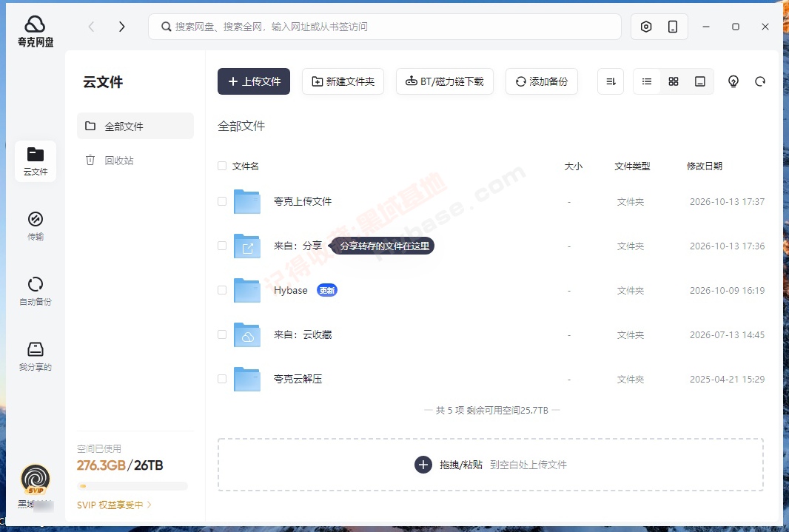This screenshot has height=532, width=789.
Task: Click the drag/paste upload area
Action: pyautogui.click(x=491, y=465)
